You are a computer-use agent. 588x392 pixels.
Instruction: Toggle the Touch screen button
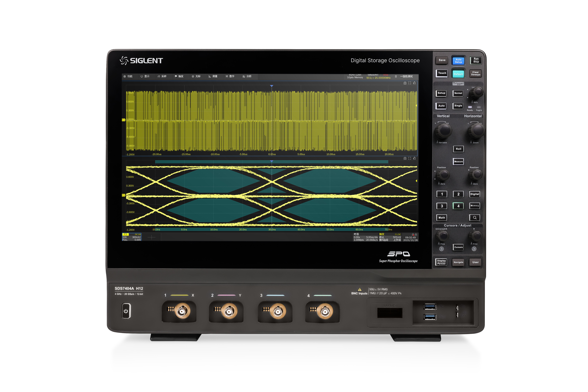coord(442,73)
